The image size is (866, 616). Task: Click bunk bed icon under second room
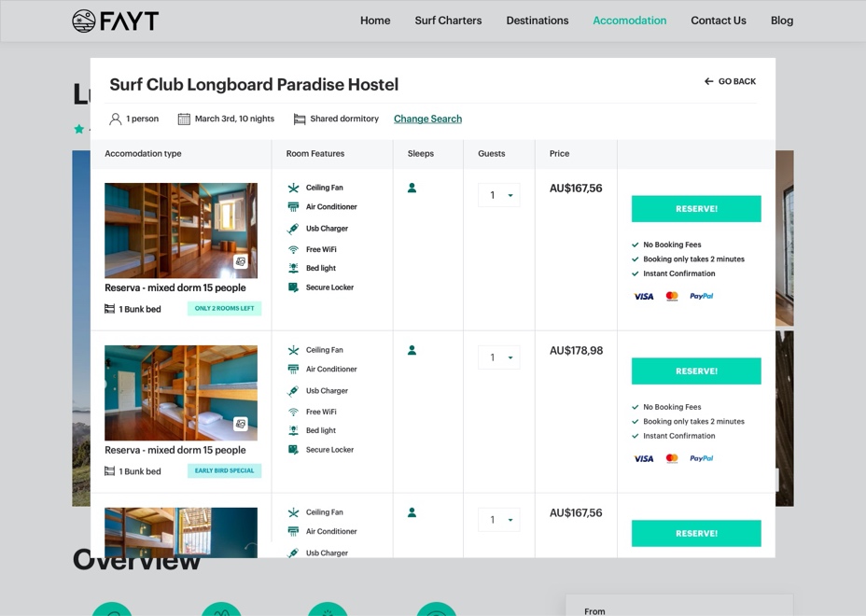tap(109, 471)
